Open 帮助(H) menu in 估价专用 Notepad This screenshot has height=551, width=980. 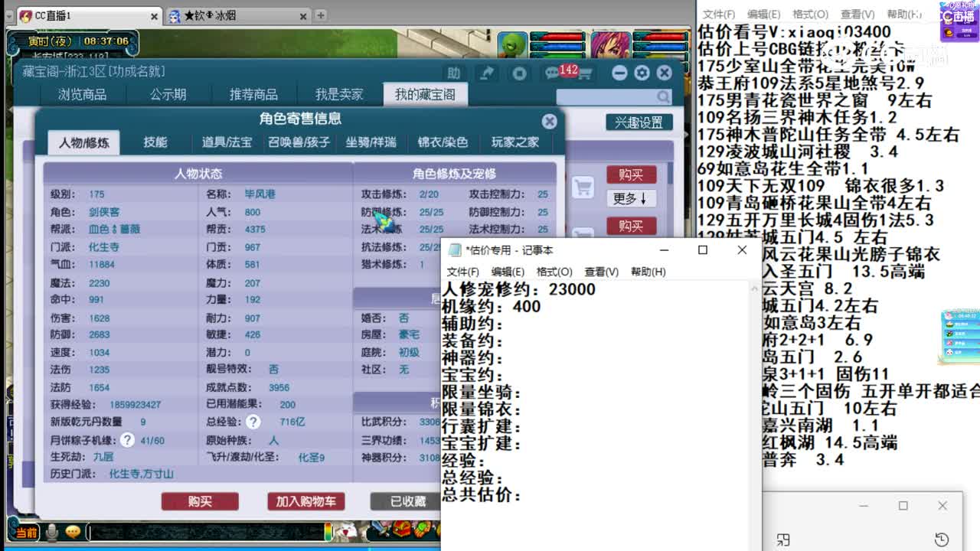pos(648,272)
